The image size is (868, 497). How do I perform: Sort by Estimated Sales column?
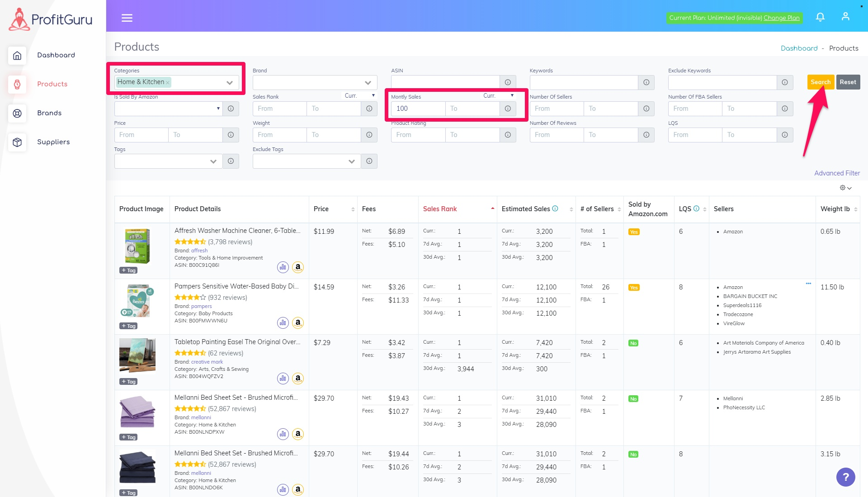(571, 209)
